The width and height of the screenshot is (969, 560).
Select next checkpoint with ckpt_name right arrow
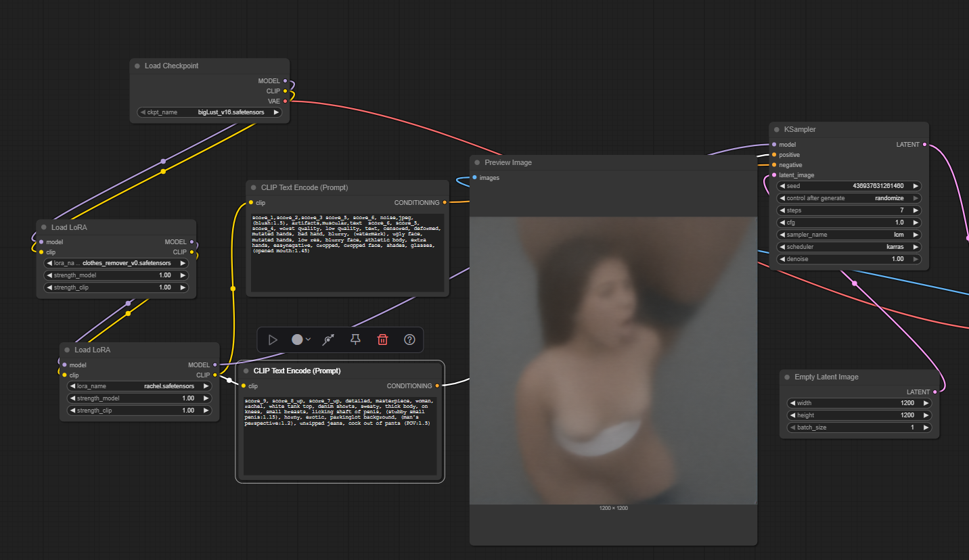(276, 112)
